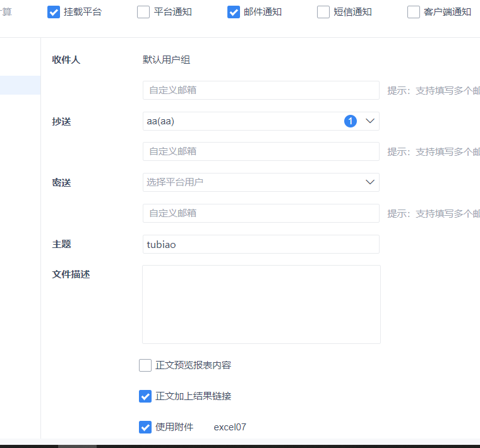The height and width of the screenshot is (448, 480).
Task: Uncheck the 使用附件 checkbox
Action: tap(145, 427)
